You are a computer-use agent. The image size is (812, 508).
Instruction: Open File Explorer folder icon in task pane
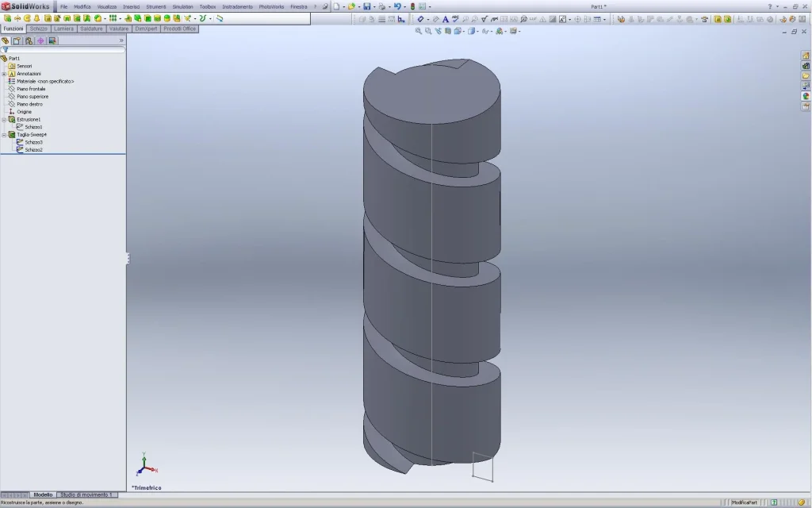(x=806, y=75)
